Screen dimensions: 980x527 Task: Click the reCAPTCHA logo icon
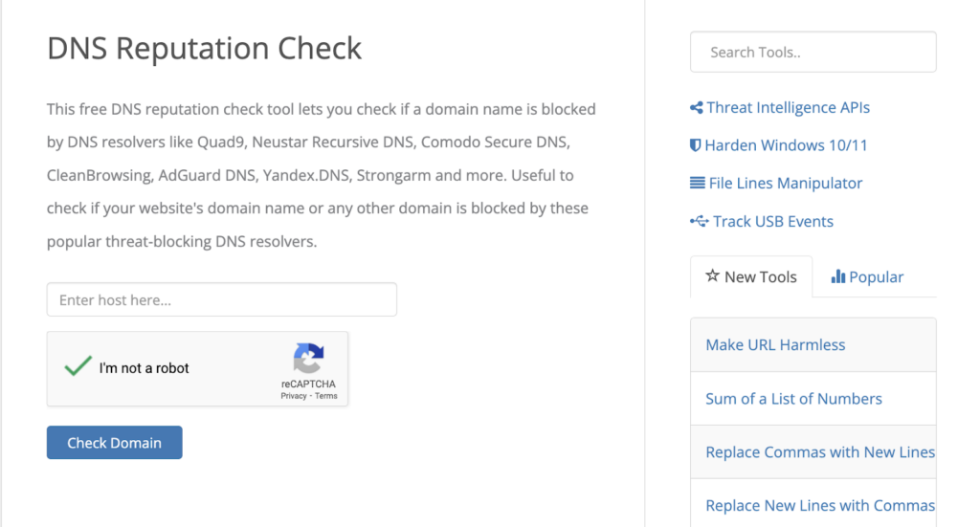click(308, 359)
